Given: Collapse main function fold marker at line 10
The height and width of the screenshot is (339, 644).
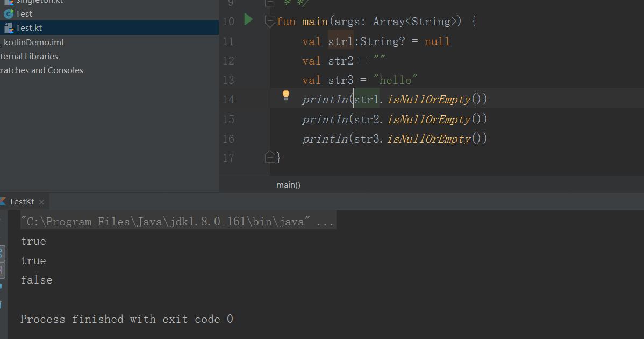Looking at the screenshot, I should (x=270, y=20).
